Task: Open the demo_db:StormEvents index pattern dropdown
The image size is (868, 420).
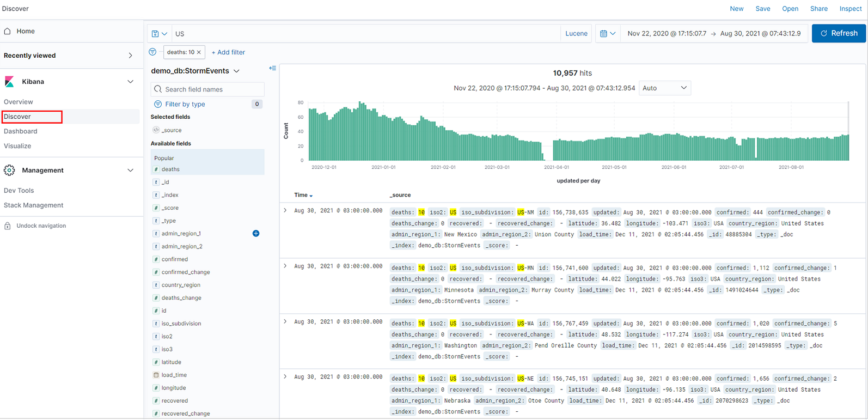Action: click(x=236, y=71)
